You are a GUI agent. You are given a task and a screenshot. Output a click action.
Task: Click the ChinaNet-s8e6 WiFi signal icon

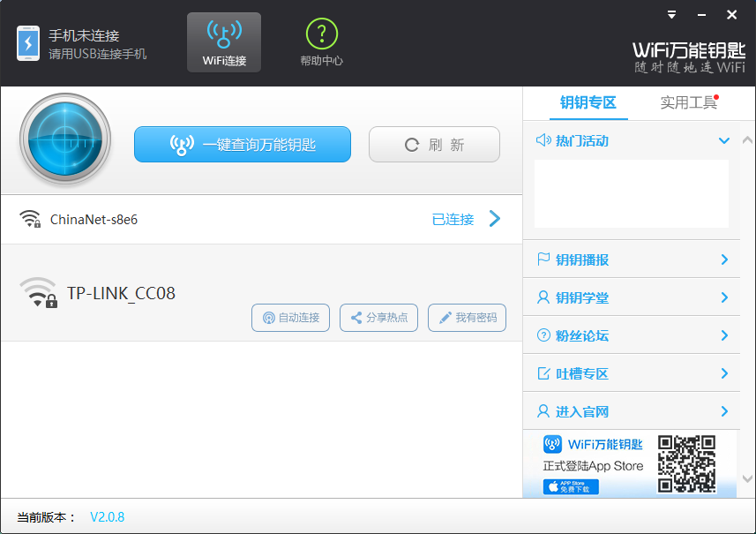coord(31,220)
